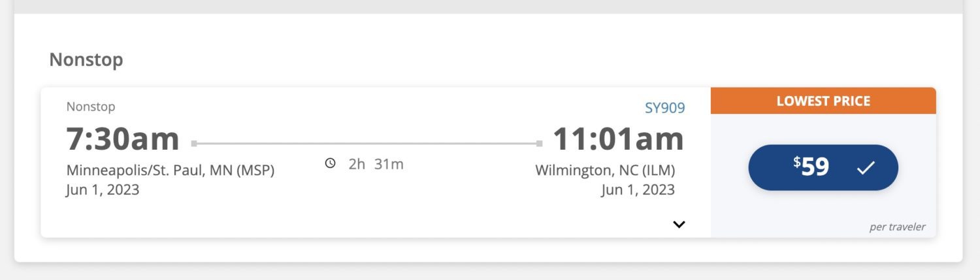Click the checkmark icon on the fare button
The width and height of the screenshot is (980, 280).
tap(866, 168)
